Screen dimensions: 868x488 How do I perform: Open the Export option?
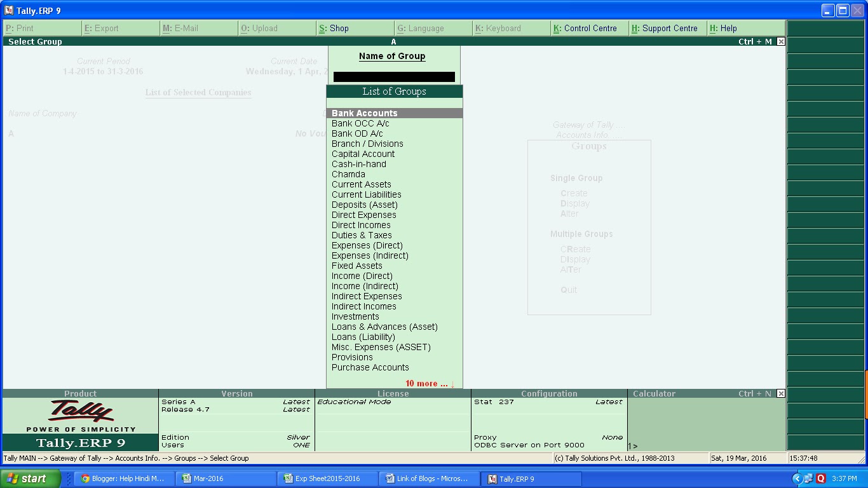click(x=121, y=29)
